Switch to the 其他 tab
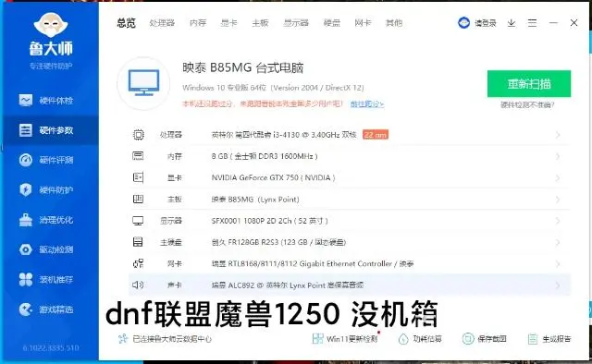592x364 pixels. coord(394,23)
